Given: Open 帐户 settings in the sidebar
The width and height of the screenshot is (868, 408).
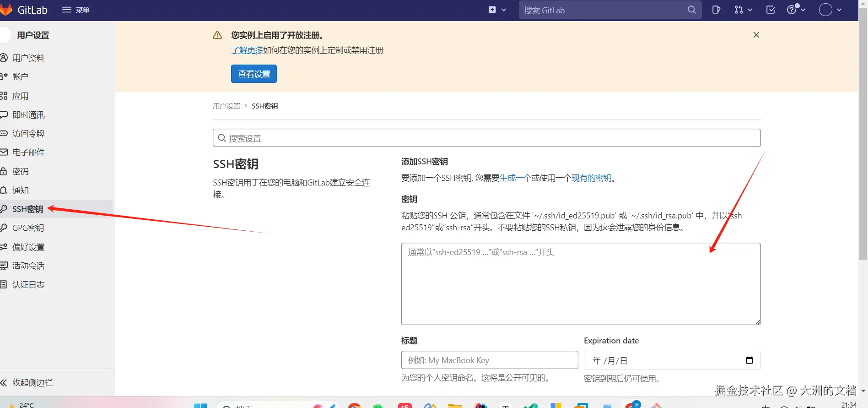Looking at the screenshot, I should tap(56, 76).
